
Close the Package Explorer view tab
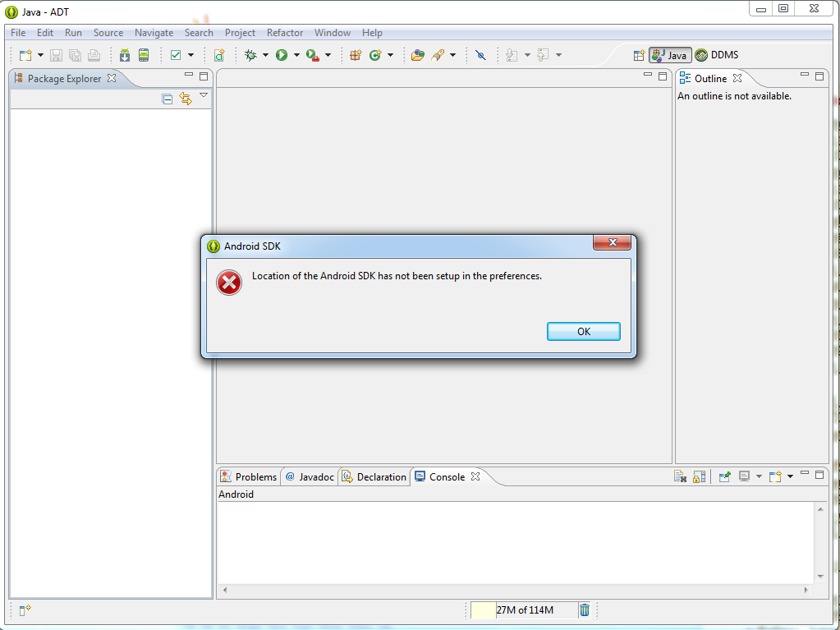pyautogui.click(x=112, y=78)
